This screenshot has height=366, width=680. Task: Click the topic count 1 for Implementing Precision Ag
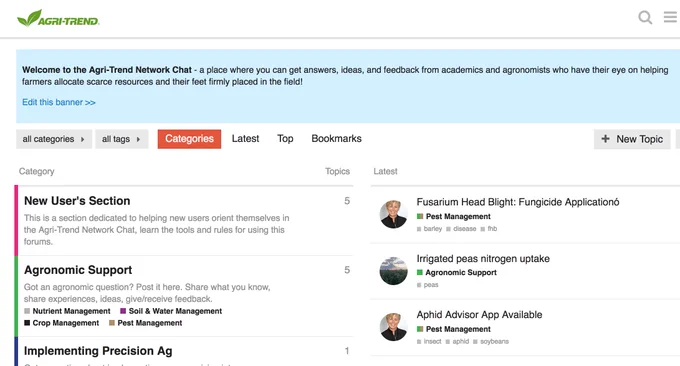tap(347, 351)
